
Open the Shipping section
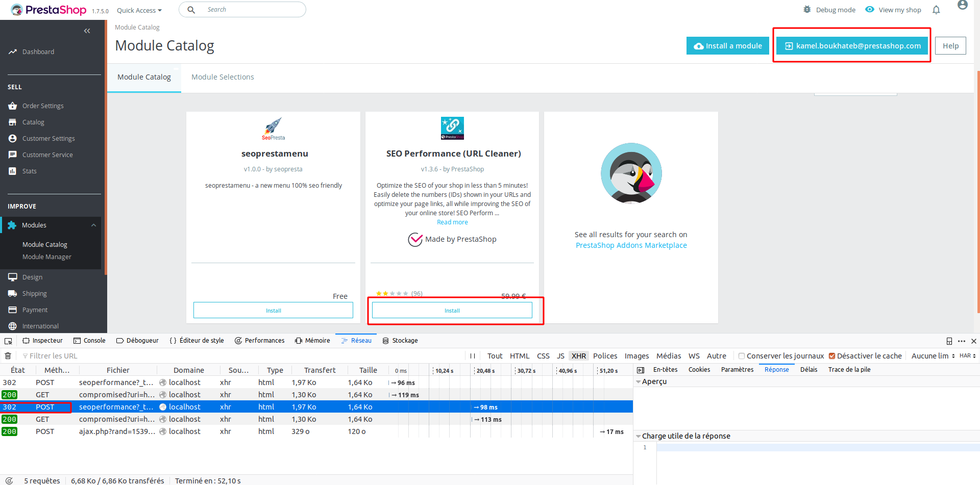pos(34,293)
